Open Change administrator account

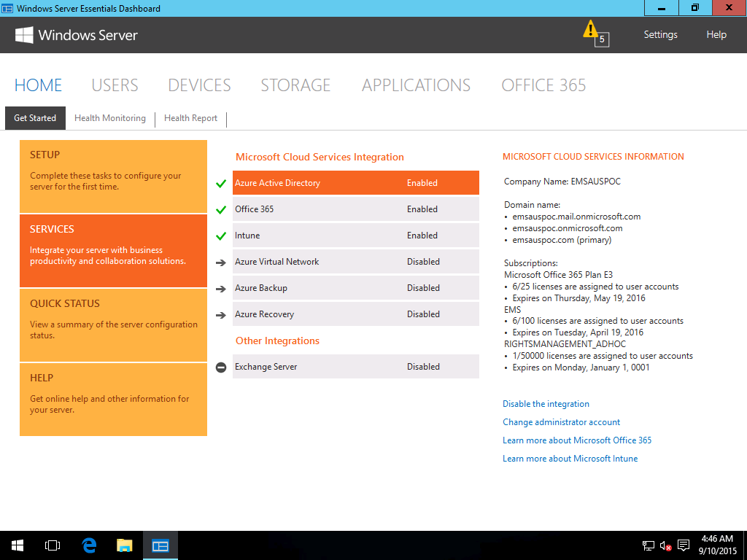pyautogui.click(x=561, y=421)
